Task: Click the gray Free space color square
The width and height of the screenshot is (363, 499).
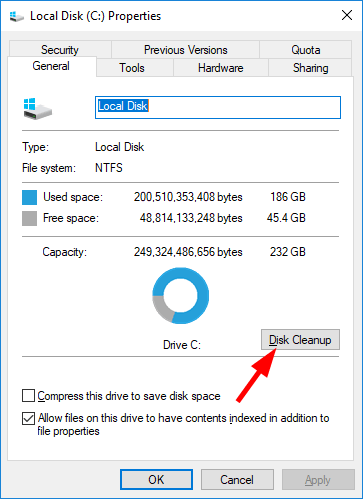Action: coord(29,218)
